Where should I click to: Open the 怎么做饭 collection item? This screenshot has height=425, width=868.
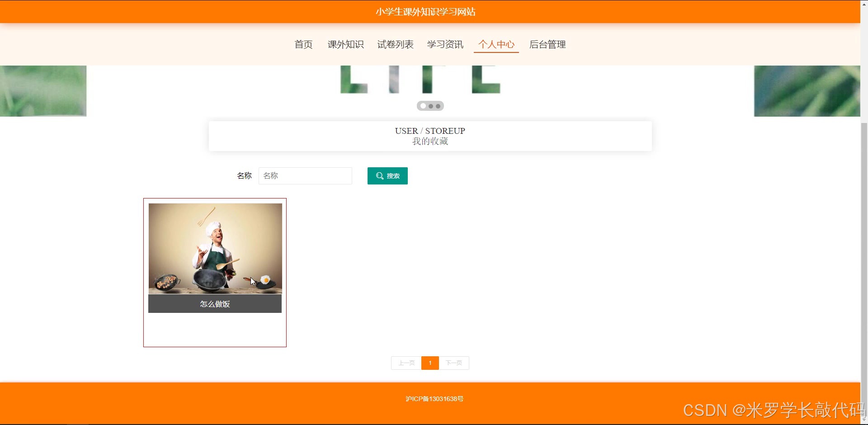tap(215, 304)
